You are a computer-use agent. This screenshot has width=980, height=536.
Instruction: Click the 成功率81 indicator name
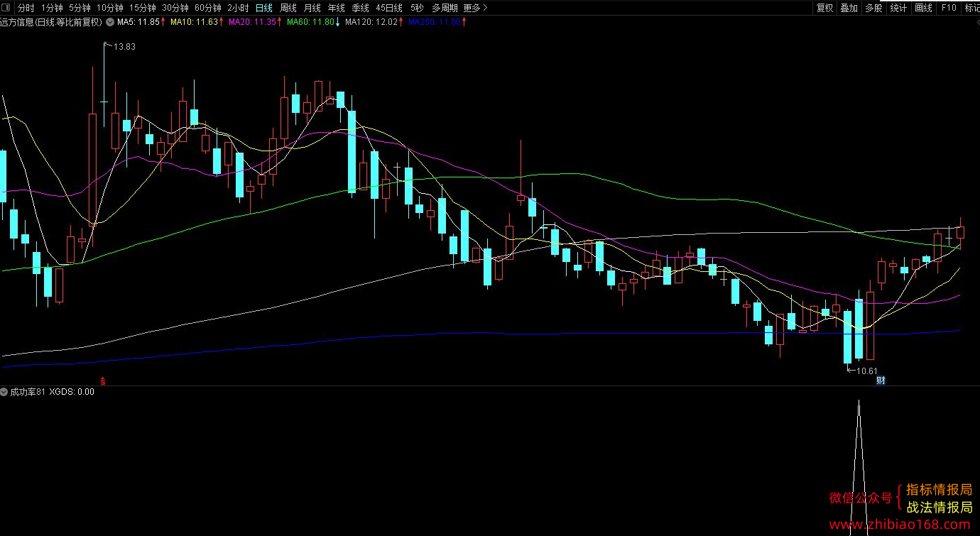coord(28,392)
